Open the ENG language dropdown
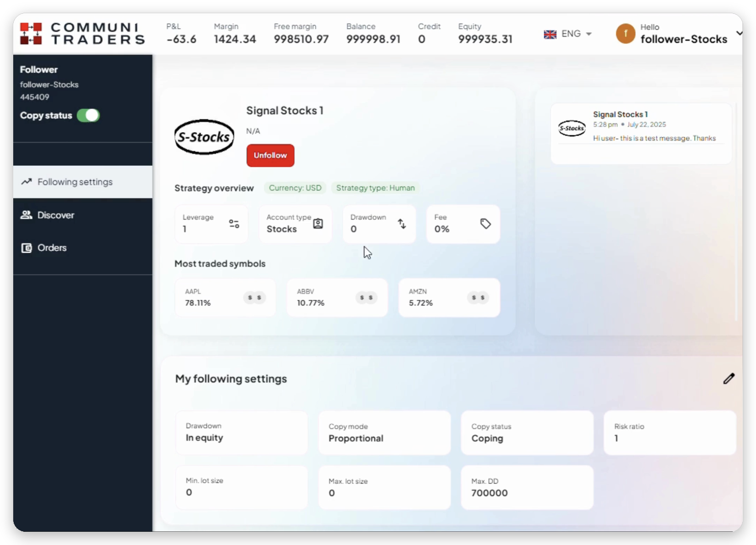This screenshot has width=756, height=545. [x=576, y=34]
